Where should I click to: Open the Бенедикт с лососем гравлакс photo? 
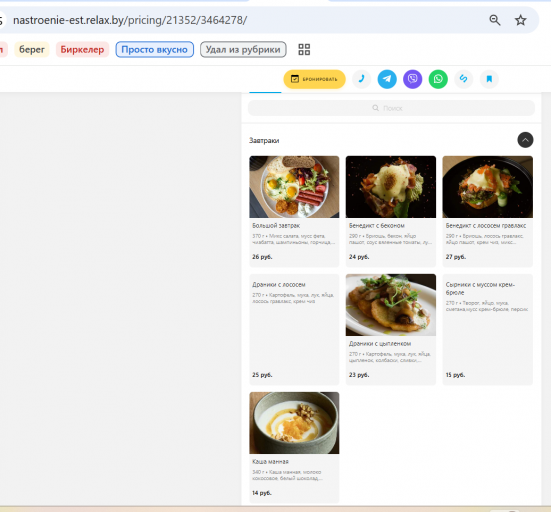(x=487, y=187)
